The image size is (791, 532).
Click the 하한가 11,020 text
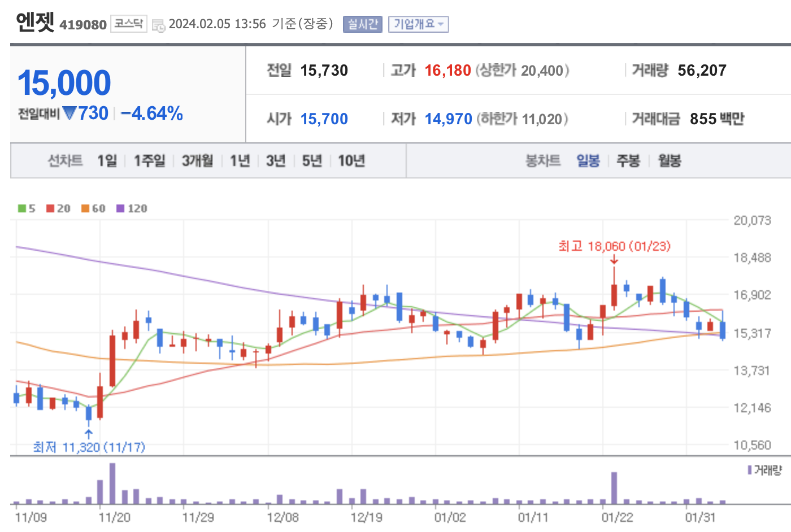point(522,119)
